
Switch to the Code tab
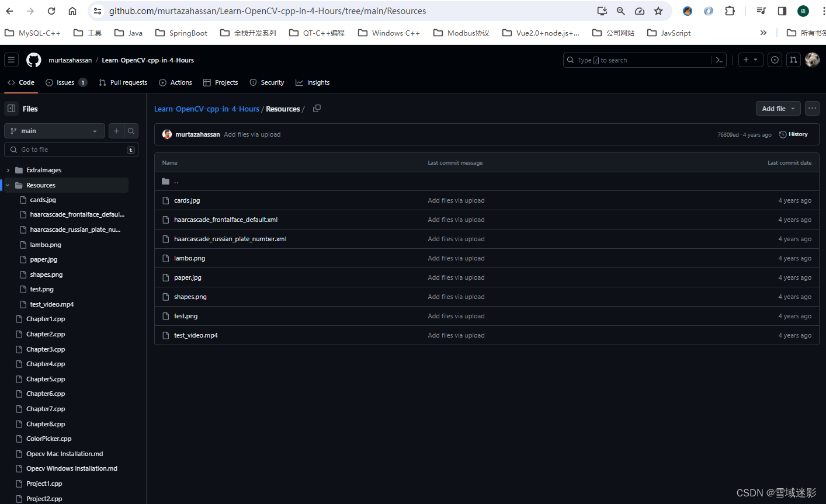[x=21, y=82]
